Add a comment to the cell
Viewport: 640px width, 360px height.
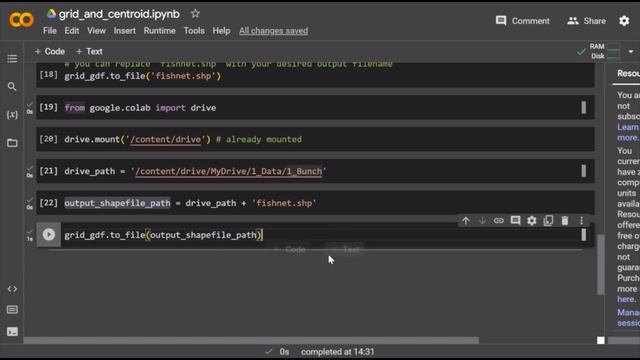click(515, 221)
